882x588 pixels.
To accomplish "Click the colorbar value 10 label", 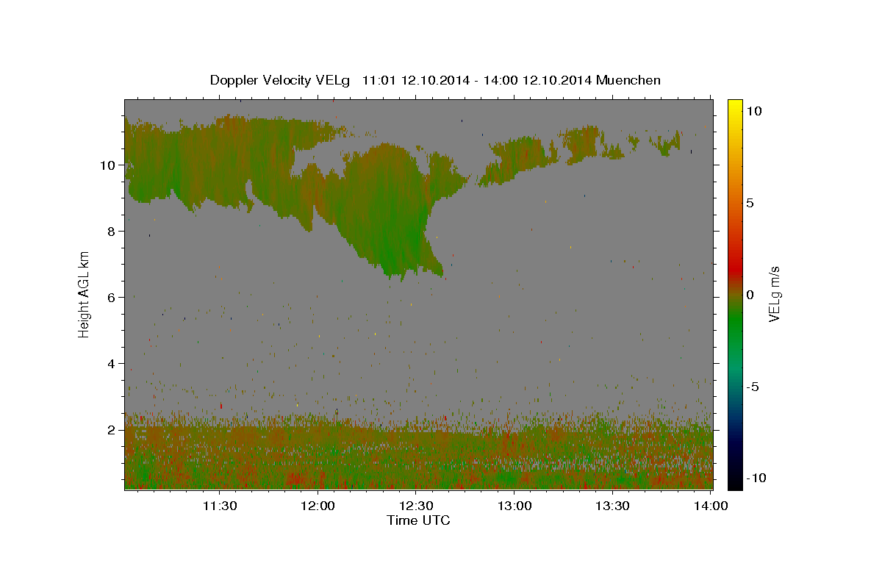I will pos(753,111).
